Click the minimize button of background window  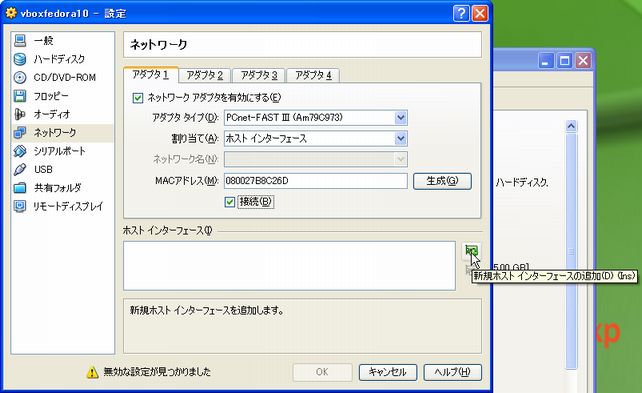[545, 61]
